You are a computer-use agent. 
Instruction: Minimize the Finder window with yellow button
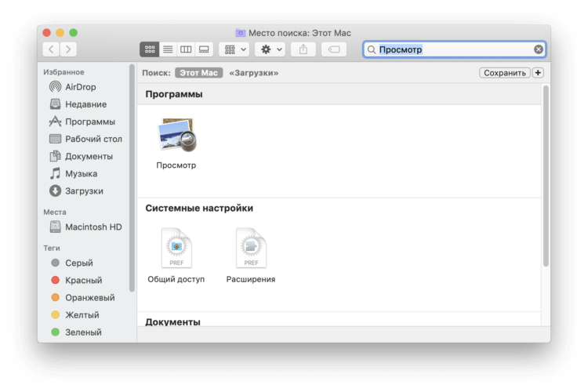pos(60,33)
